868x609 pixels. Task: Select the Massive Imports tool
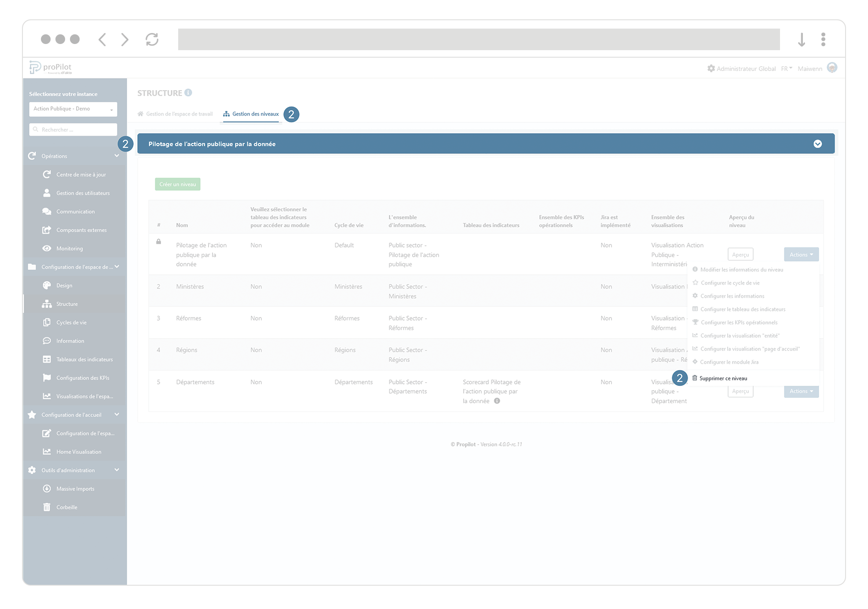(x=75, y=488)
